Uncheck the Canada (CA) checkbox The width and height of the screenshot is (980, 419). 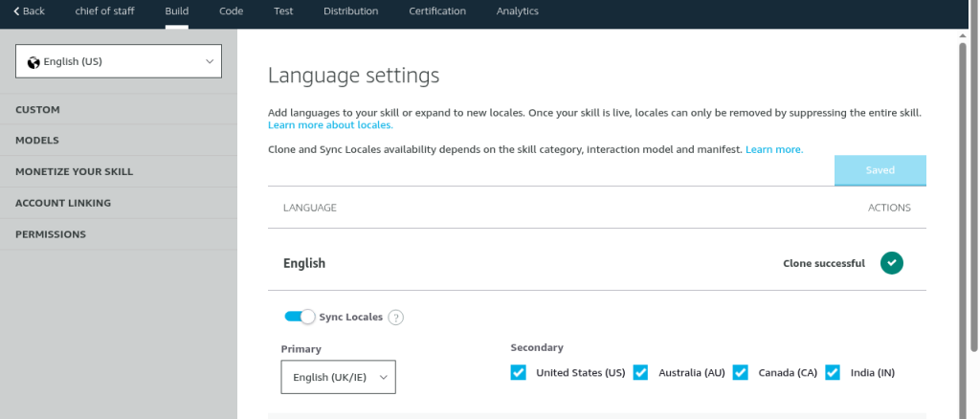point(741,373)
